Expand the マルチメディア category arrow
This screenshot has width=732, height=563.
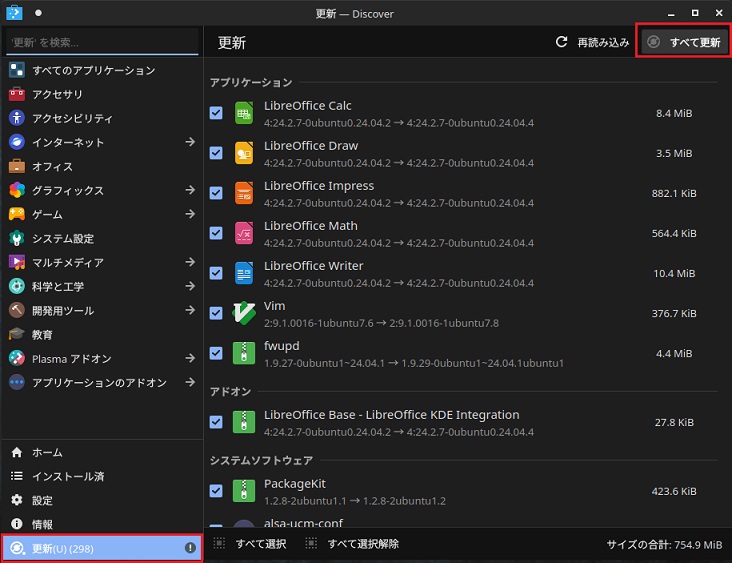[190, 262]
